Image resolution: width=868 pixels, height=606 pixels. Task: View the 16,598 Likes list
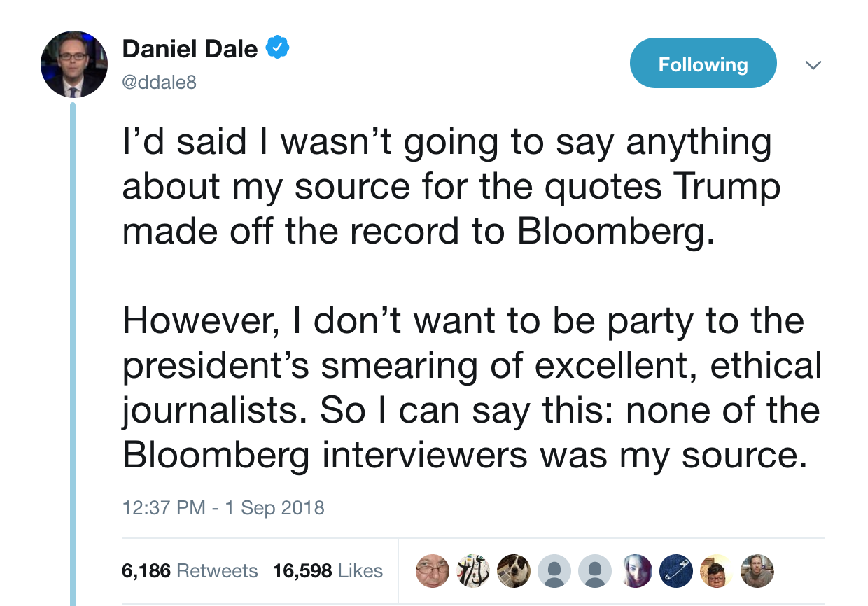pos(328,570)
